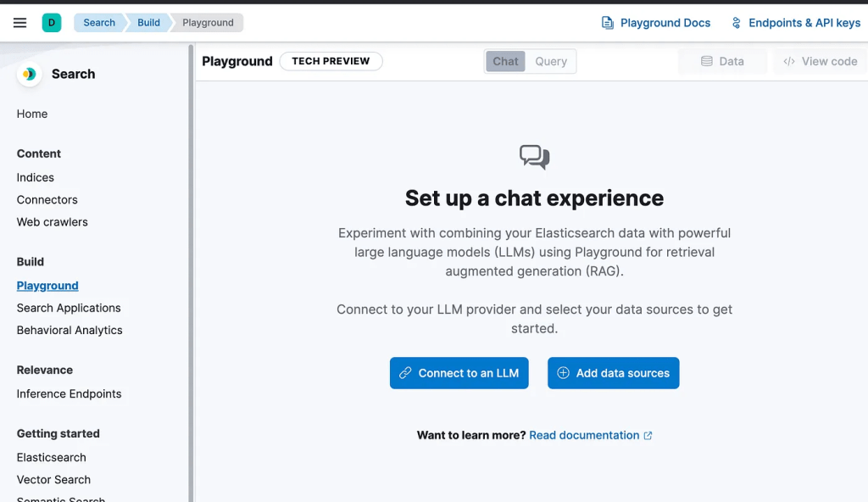Viewport: 868px width, 502px height.
Task: Click the Build breadcrumb
Action: pos(149,23)
